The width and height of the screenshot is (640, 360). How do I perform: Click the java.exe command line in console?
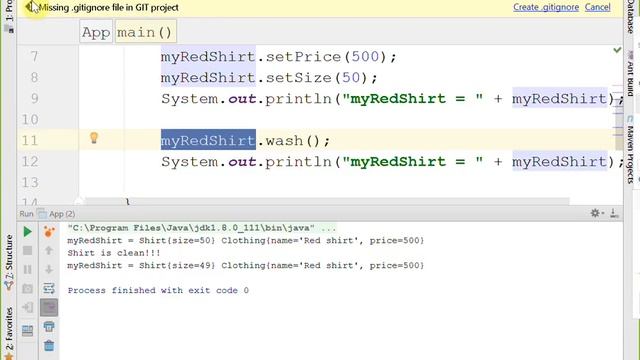click(202, 228)
